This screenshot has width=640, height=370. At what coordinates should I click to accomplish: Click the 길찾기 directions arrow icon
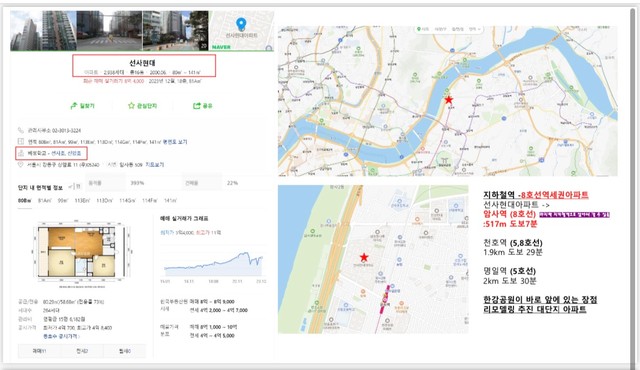pos(73,106)
